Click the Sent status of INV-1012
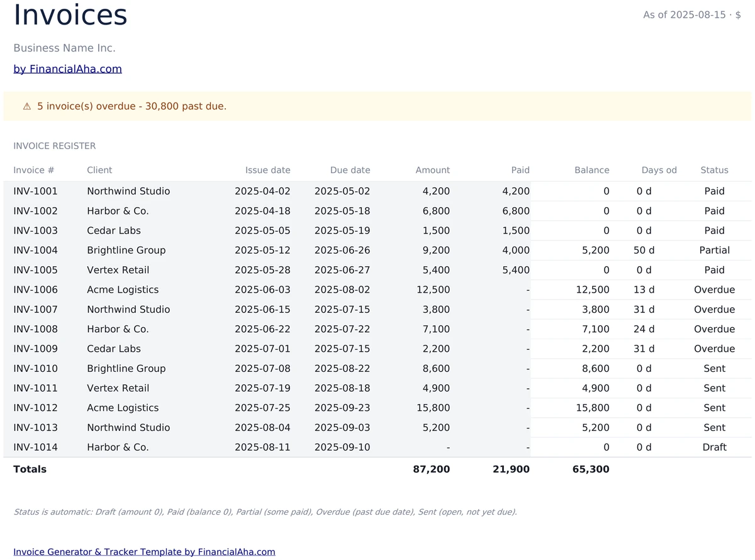Screen dimensions: 755x560 (x=715, y=408)
